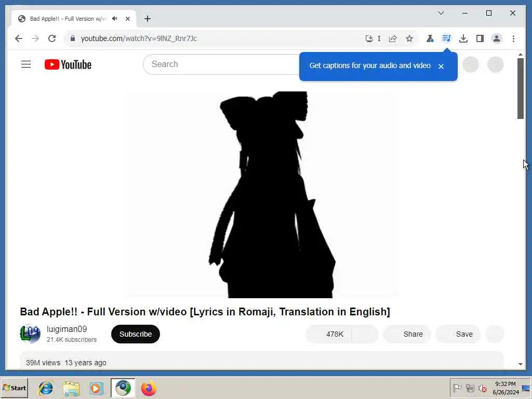This screenshot has height=399, width=532.
Task: View site info via the lock icon
Action: coord(72,38)
